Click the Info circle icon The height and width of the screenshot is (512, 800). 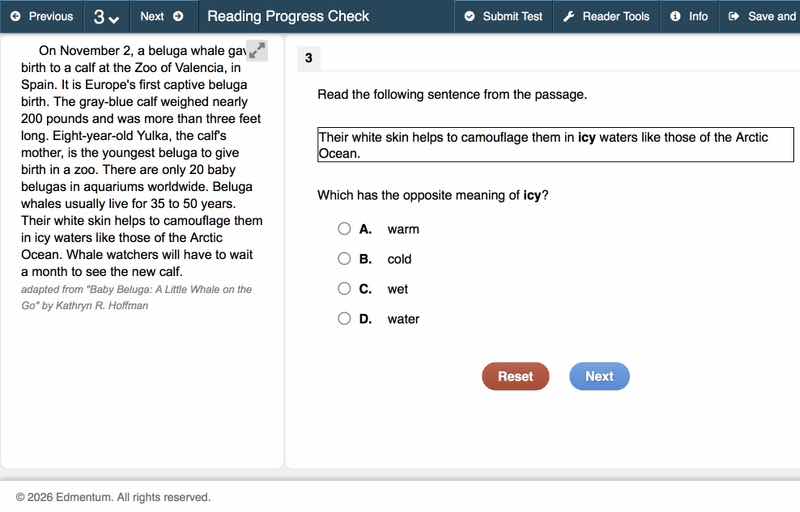(676, 16)
